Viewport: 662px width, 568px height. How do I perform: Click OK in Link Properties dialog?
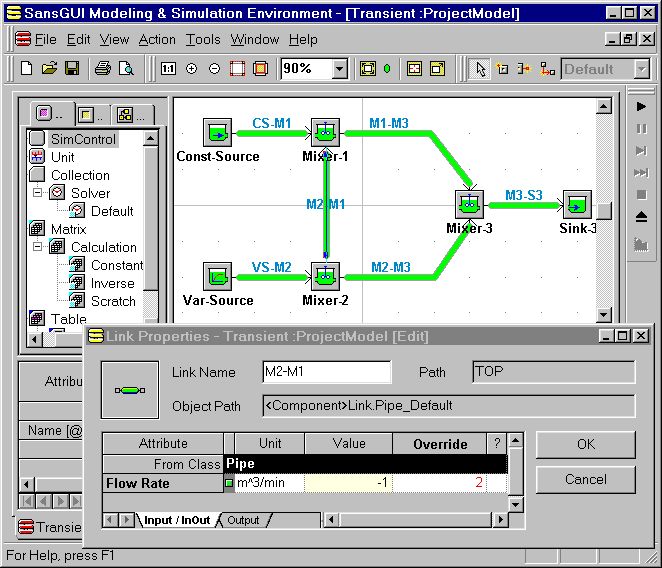585,445
